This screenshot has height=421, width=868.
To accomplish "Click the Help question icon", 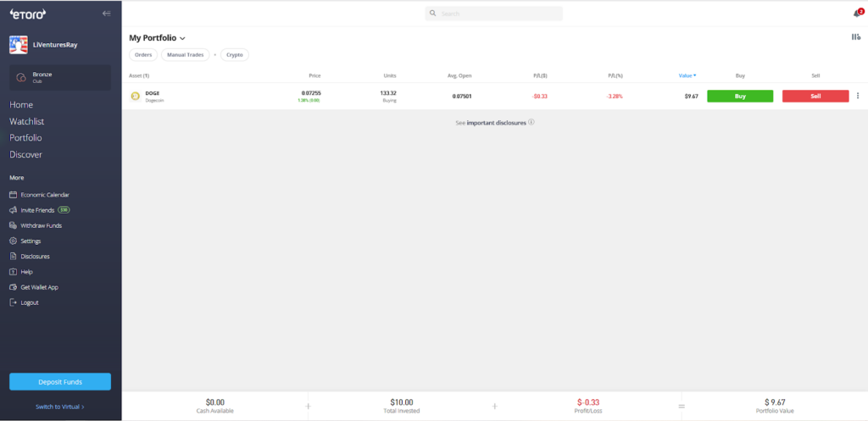I will [x=14, y=272].
